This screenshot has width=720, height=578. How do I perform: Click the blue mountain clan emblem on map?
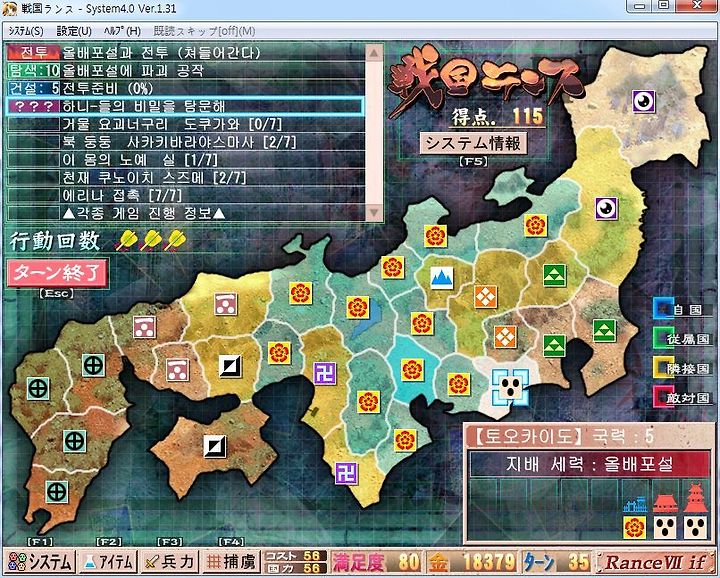click(x=442, y=278)
